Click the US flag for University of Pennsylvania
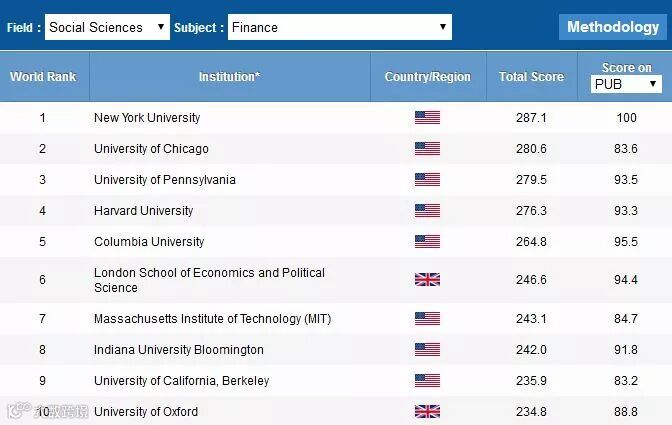This screenshot has height=425, width=672. point(427,180)
